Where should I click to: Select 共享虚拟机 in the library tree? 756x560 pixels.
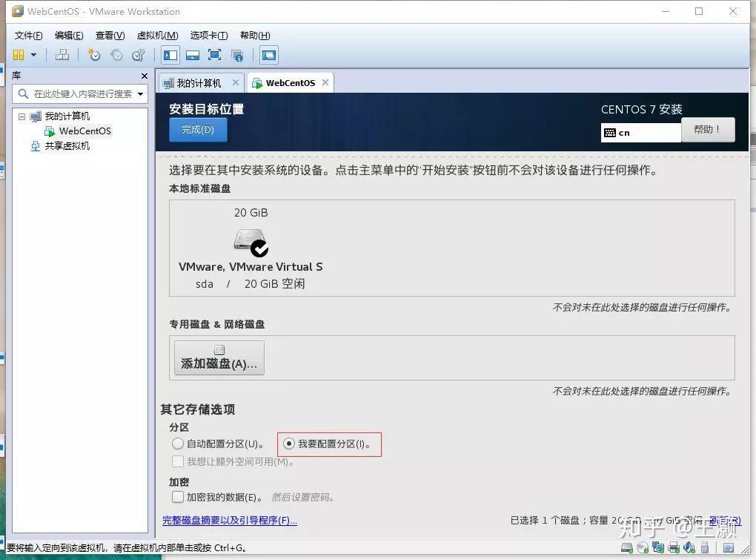pyautogui.click(x=67, y=145)
